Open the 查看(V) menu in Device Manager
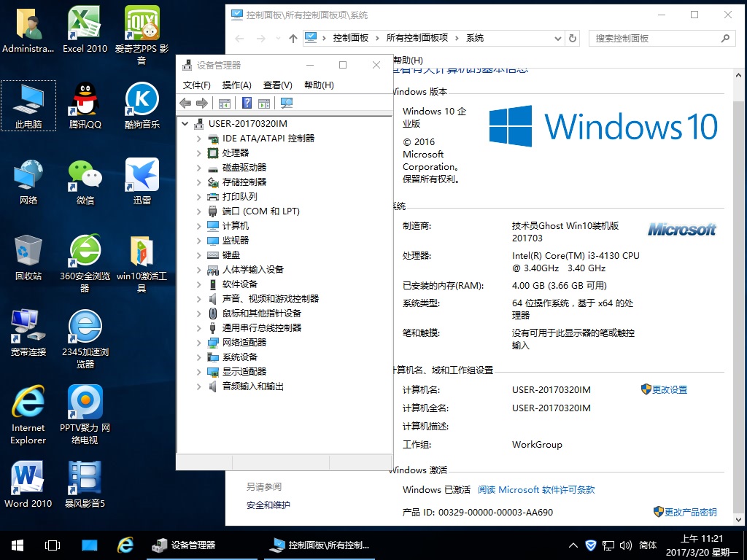Viewport: 747px width, 560px height. 278,85
